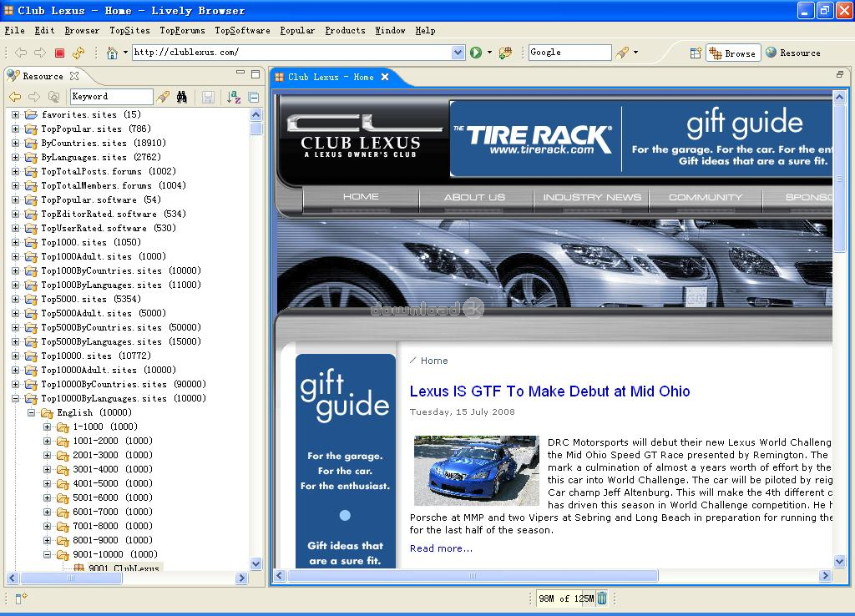Open the Edit menu
This screenshot has width=855, height=616.
coord(44,31)
